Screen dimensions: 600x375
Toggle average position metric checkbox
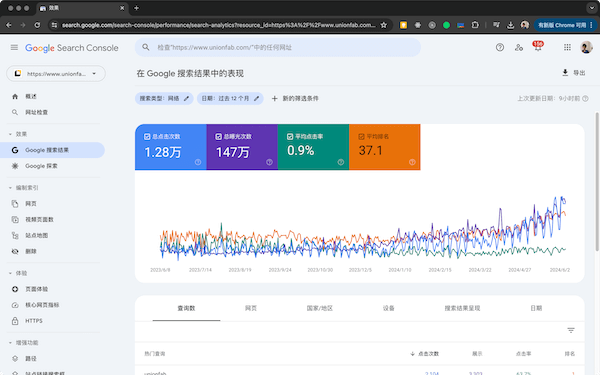(361, 137)
